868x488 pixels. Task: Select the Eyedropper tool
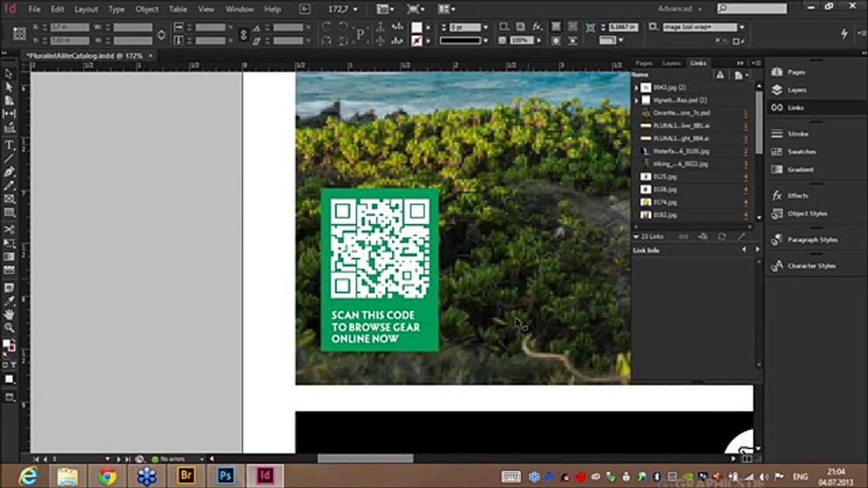click(9, 301)
